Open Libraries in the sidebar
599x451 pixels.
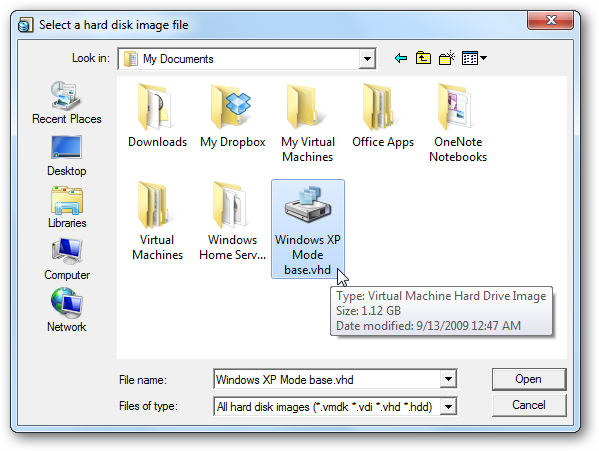pos(67,207)
